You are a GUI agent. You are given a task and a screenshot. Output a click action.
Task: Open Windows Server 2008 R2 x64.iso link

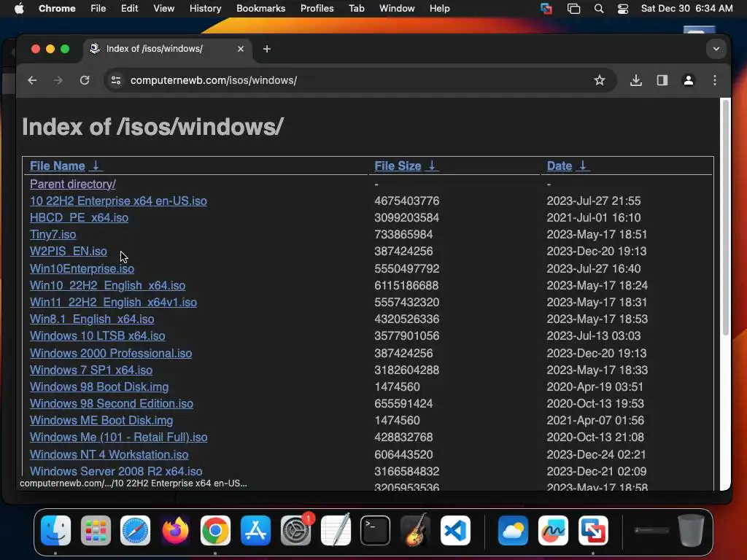pyautogui.click(x=116, y=472)
